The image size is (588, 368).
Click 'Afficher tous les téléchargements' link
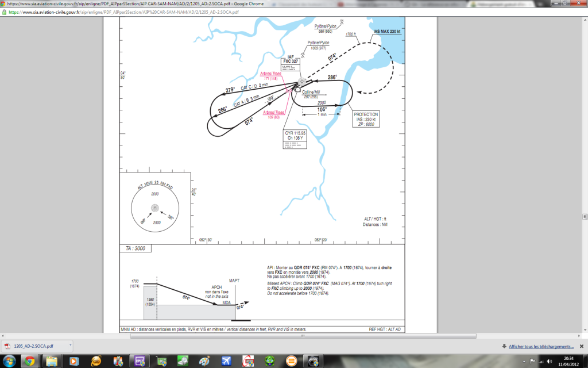click(541, 347)
